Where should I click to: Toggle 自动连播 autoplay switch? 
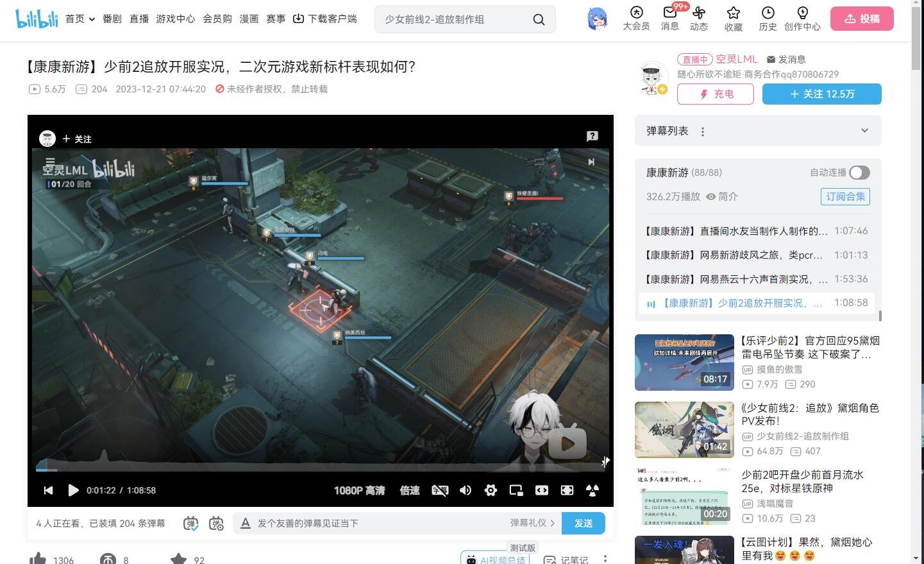859,172
